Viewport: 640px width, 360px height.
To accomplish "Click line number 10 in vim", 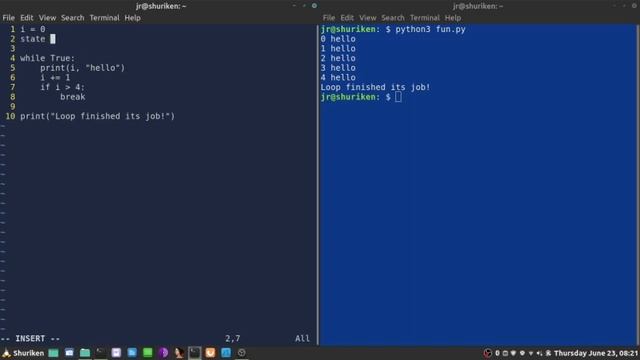I will [10, 116].
